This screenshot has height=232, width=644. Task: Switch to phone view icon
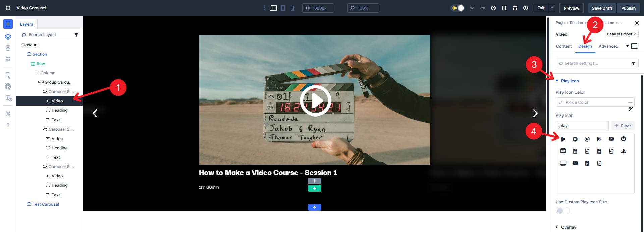(x=292, y=8)
